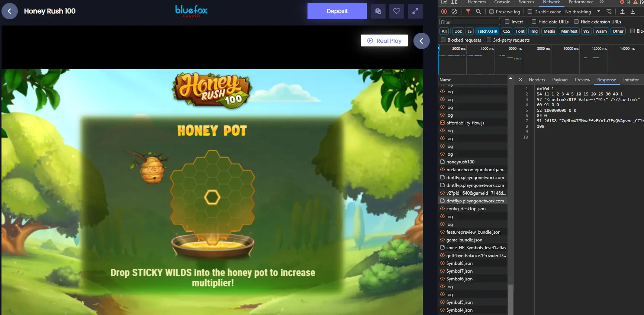Open the Initiator tab

[x=631, y=80]
